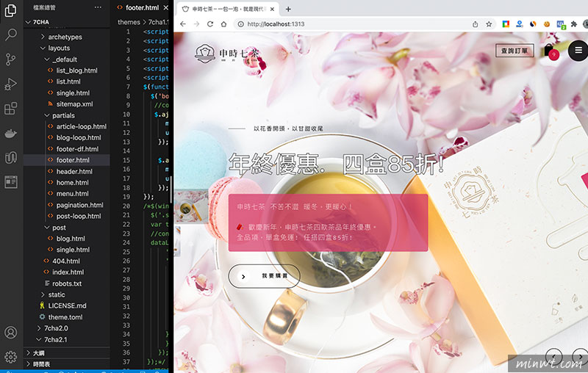Open the browser extensions puzzle icon
Viewport: 588px width, 373px height.
coord(573,24)
